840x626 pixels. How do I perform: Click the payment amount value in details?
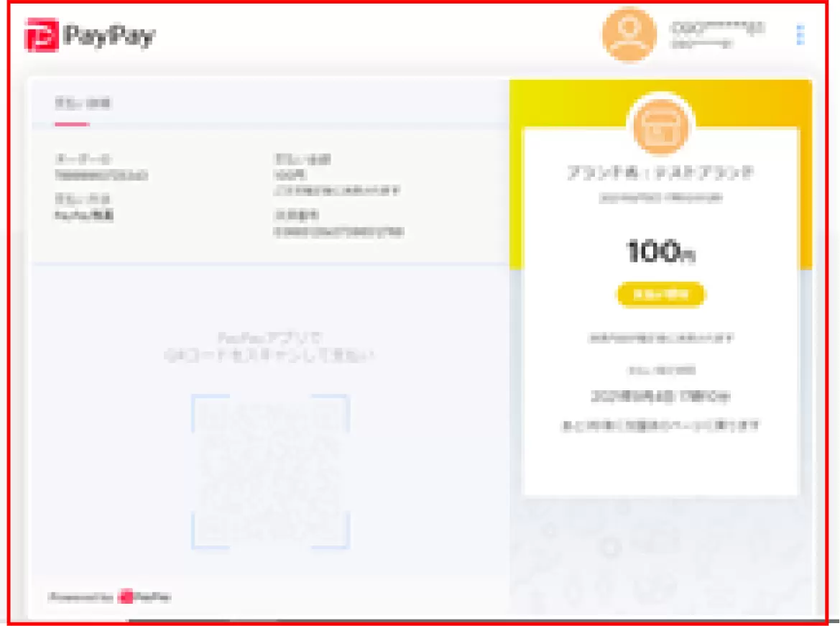[x=290, y=175]
